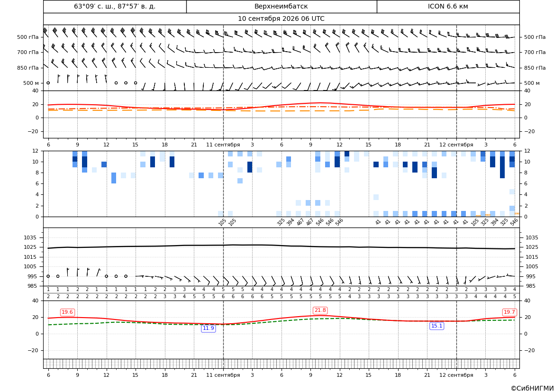The width and height of the screenshot is (554, 392).
Task: Click the blue 15.1 minimum temperature label
Action: [x=436, y=326]
